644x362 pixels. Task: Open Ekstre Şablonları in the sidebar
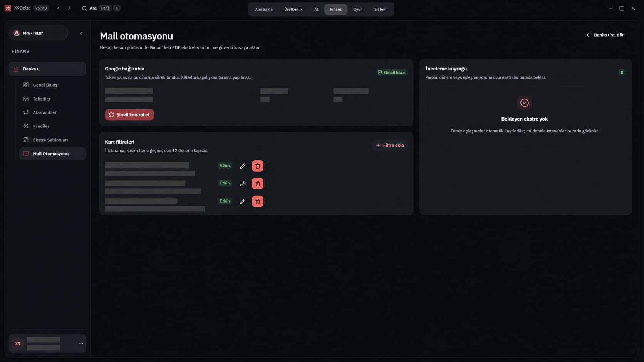click(52, 140)
